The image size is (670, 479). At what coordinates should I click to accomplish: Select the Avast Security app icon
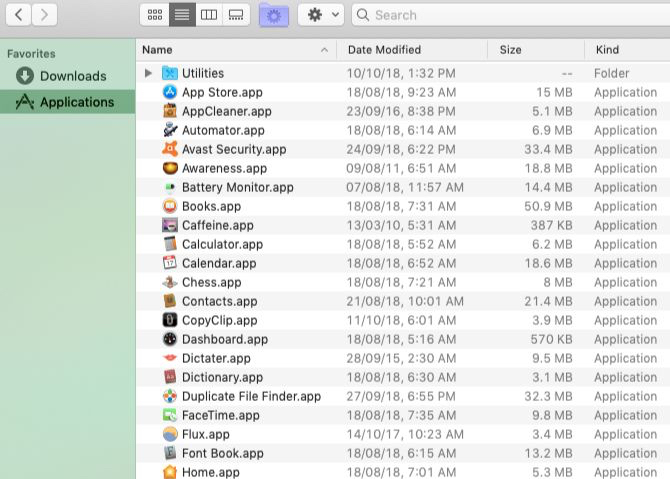tap(170, 149)
